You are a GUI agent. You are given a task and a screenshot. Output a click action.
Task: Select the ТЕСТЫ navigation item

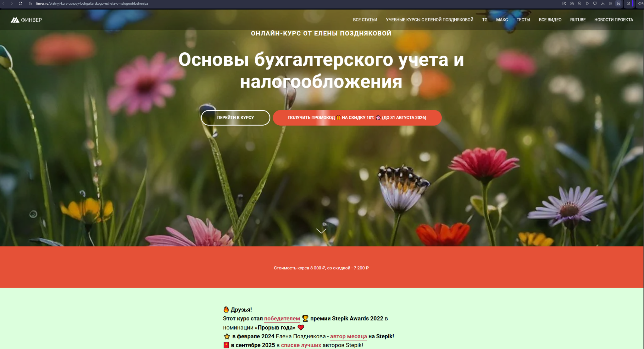(523, 20)
